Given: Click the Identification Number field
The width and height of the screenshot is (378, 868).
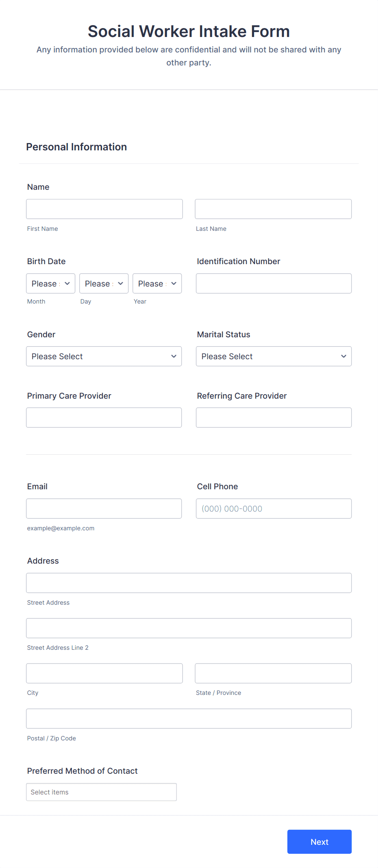Looking at the screenshot, I should [x=274, y=283].
